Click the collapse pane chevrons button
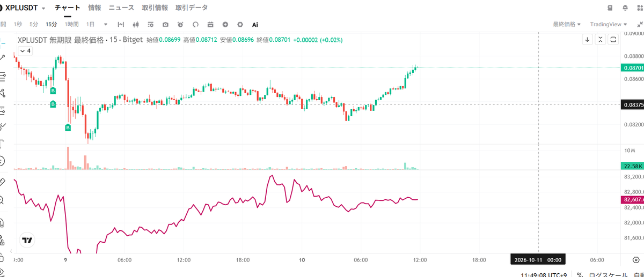644x277 pixels. (601, 40)
